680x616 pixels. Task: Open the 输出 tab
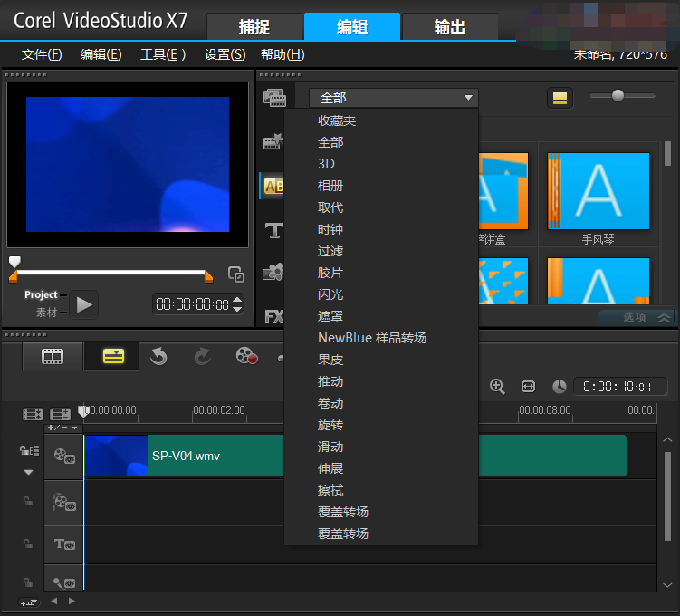point(449,27)
